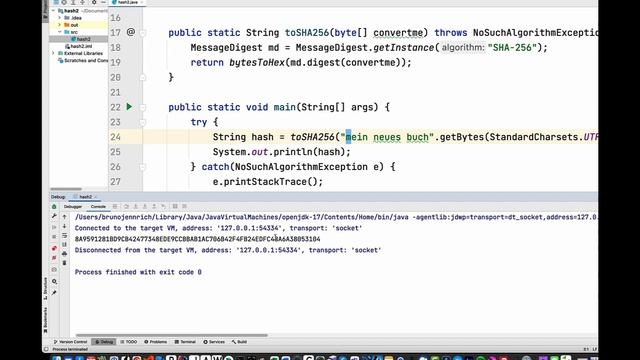Hide the Project tool window
This screenshot has height=360, width=640.
pos(103,2)
